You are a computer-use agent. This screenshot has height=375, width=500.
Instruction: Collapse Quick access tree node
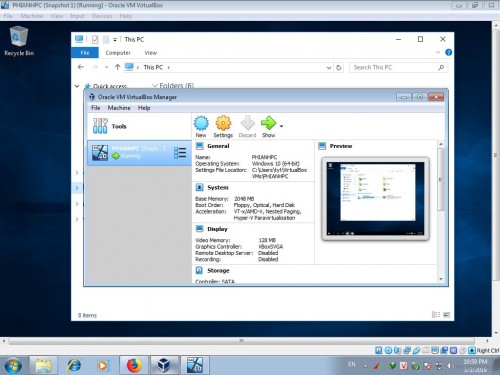[x=77, y=86]
